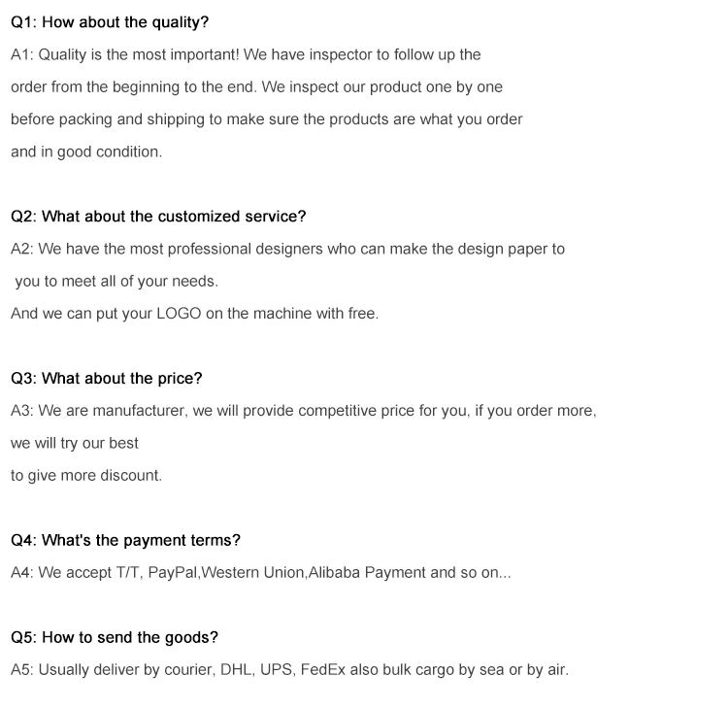Click the line "to give more discount."

coord(86,475)
